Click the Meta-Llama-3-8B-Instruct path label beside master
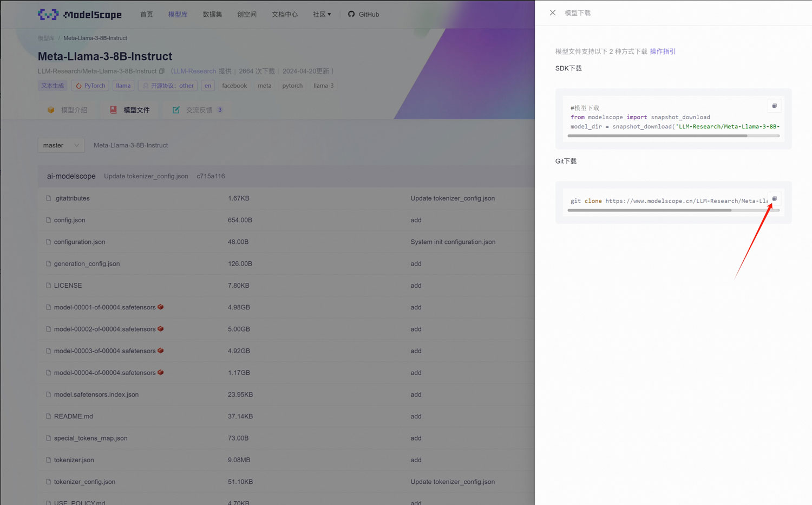The width and height of the screenshot is (812, 505). (x=131, y=145)
